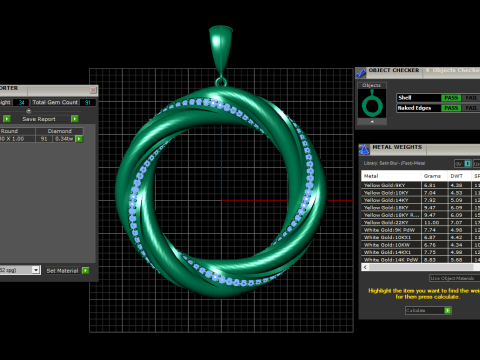Click green arrow left of Save Report

(x=7, y=119)
